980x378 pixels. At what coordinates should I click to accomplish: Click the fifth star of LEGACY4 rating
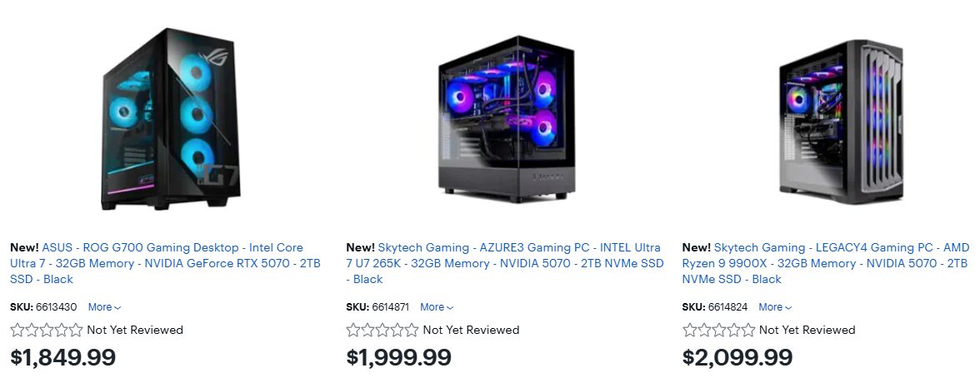(747, 330)
